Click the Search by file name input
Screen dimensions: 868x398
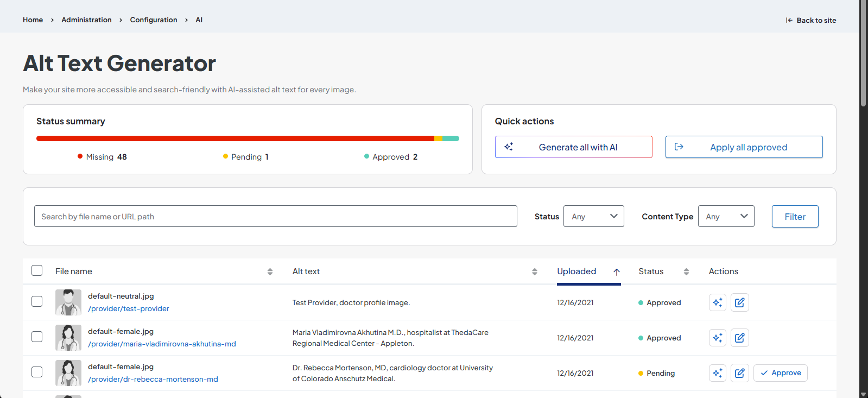pos(276,216)
